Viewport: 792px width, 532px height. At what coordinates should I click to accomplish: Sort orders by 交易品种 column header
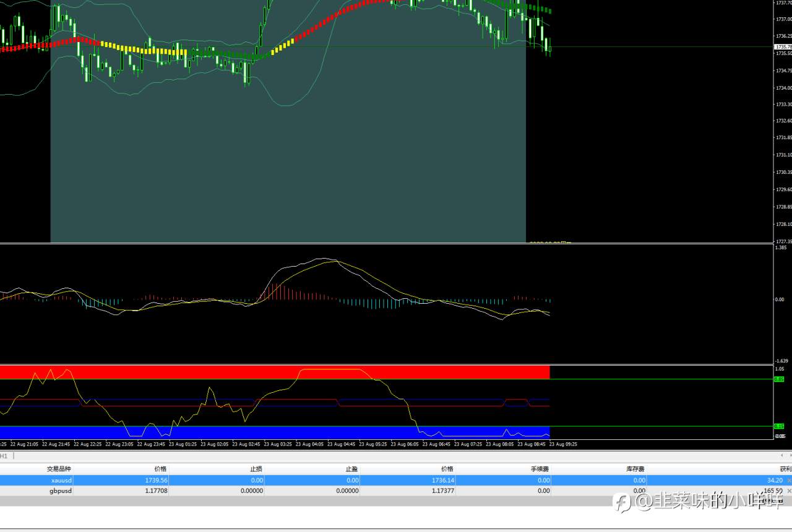[59, 469]
